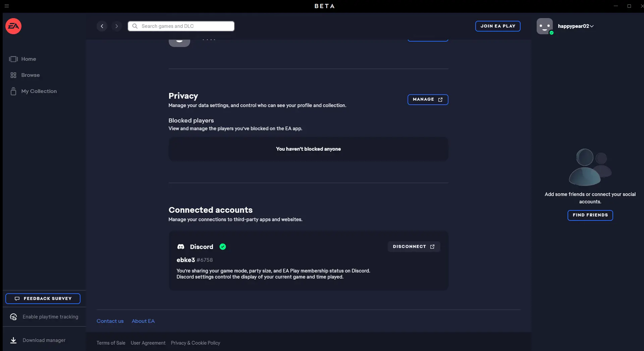
Task: Open the About EA link
Action: [143, 321]
